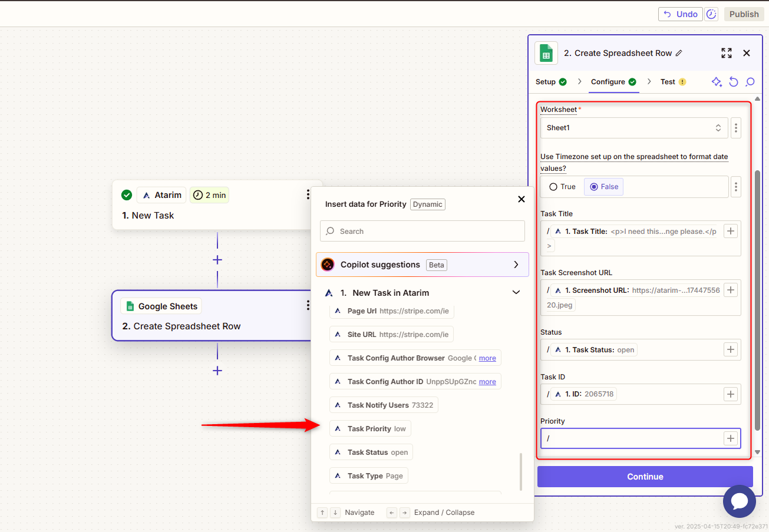This screenshot has width=769, height=532.
Task: Click the Undo button
Action: coord(680,14)
